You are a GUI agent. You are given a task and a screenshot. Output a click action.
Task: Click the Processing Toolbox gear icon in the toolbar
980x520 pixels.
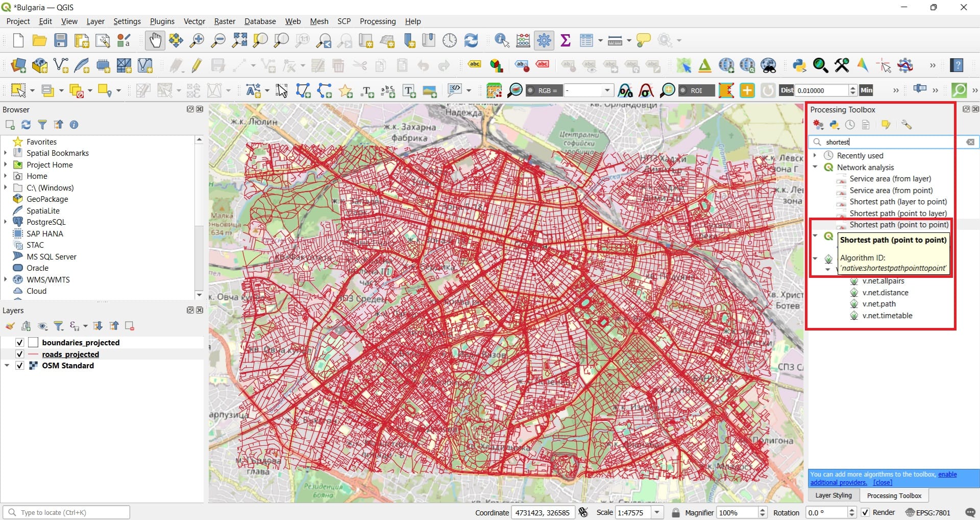coord(544,40)
